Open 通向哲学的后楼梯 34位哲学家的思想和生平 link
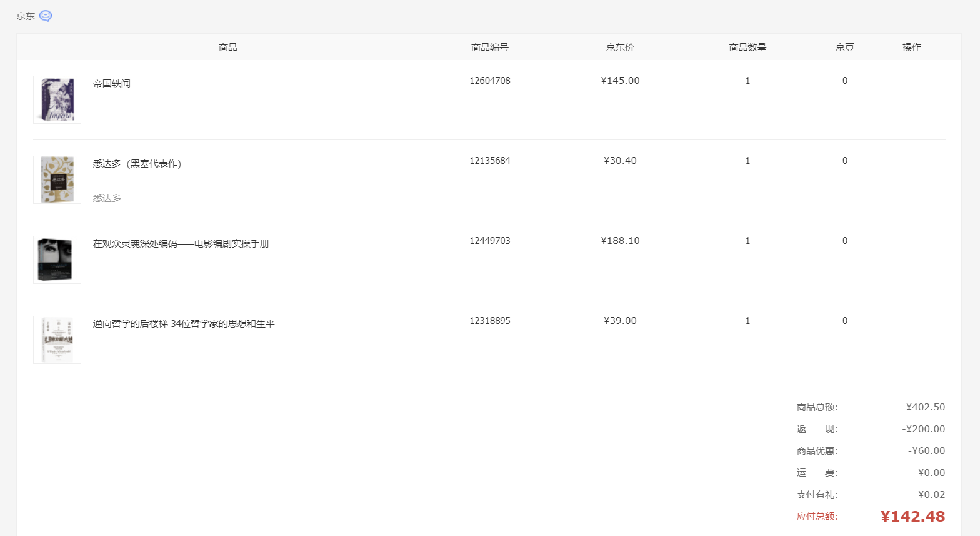Viewport: 980px width, 536px height. pos(184,323)
